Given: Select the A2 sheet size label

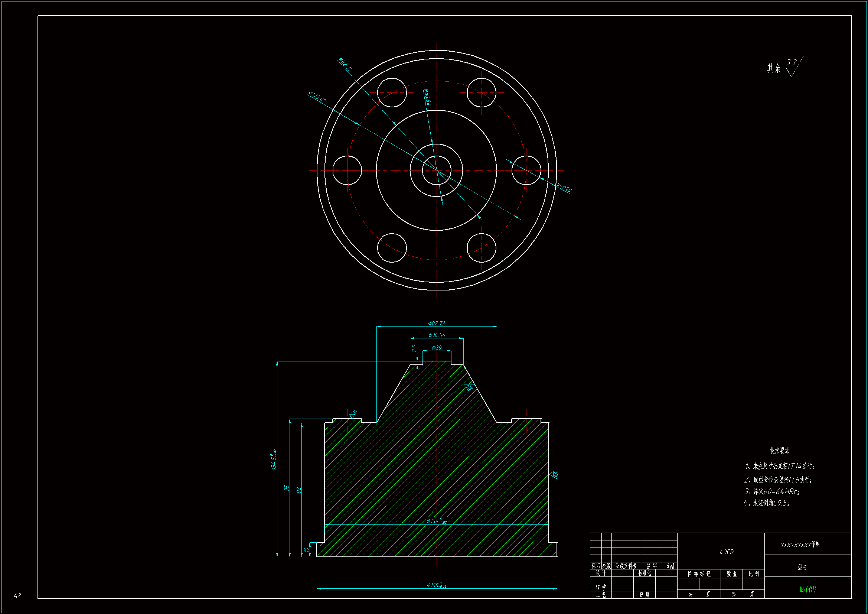Looking at the screenshot, I should click(x=17, y=595).
